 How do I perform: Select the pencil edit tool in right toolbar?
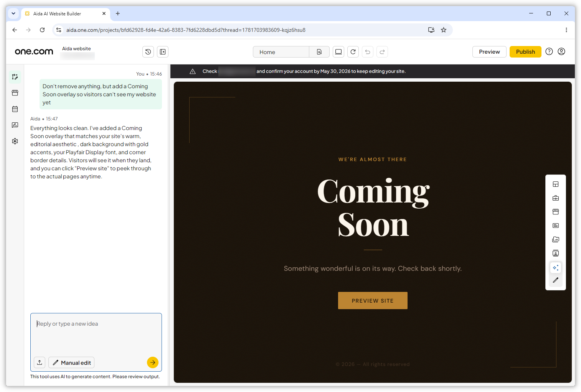(556, 280)
